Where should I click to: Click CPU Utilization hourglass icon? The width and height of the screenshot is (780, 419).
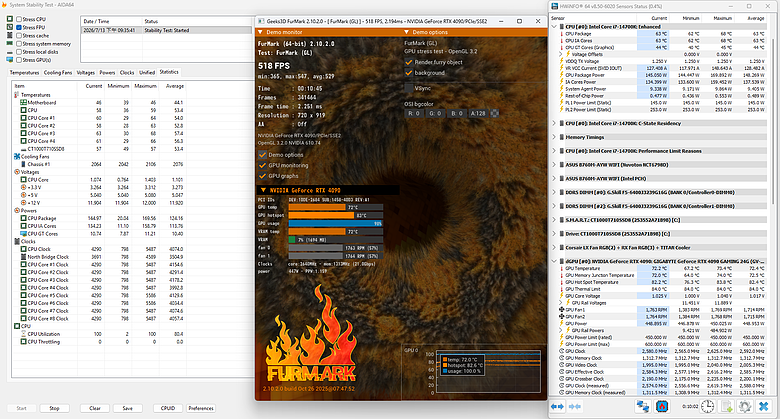click(23, 334)
